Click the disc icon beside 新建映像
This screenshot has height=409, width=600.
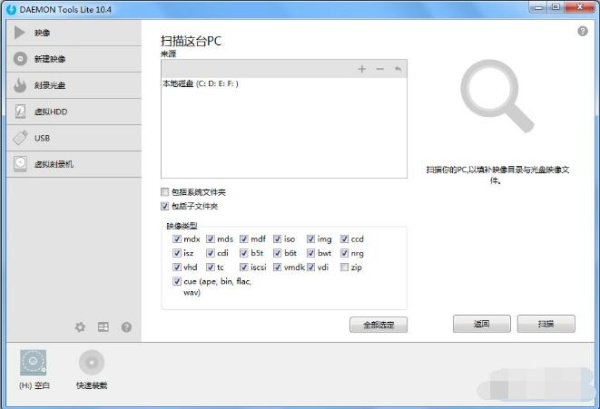point(20,59)
